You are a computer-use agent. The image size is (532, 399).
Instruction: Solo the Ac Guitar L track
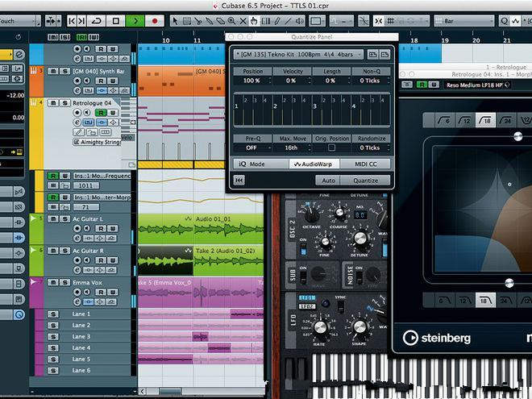click(64, 218)
